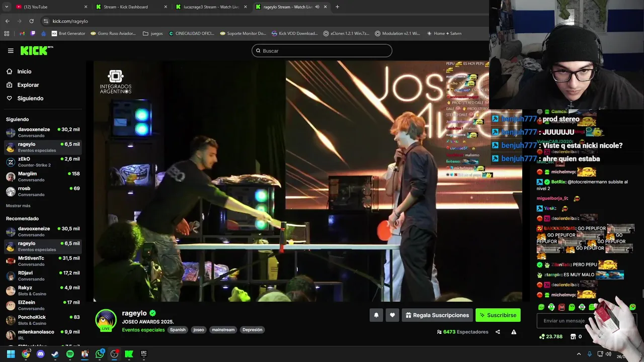Click the KICK logo
The width and height of the screenshot is (644, 362).
pos(36,50)
